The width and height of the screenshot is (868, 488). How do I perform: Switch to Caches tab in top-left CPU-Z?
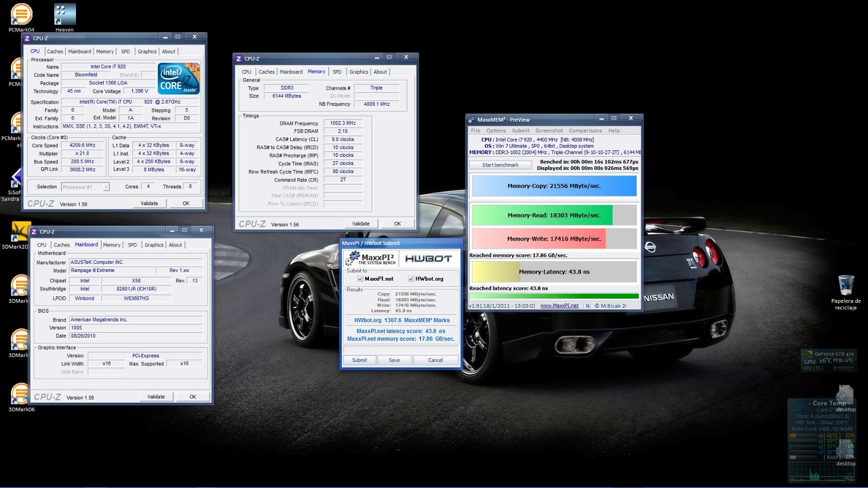click(55, 52)
